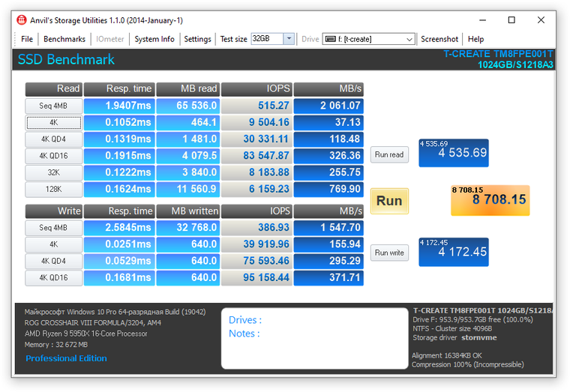This screenshot has width=570, height=392.
Task: Click the Run read button
Action: point(389,154)
